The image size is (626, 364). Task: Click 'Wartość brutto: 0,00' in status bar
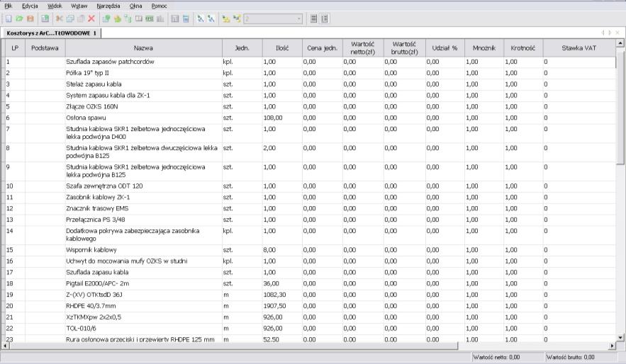click(x=571, y=357)
